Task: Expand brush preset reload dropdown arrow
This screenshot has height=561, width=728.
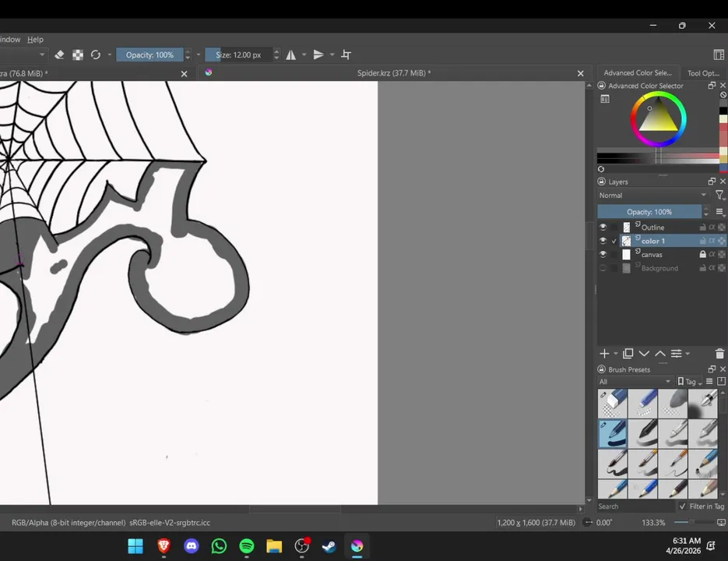Action: coord(110,55)
